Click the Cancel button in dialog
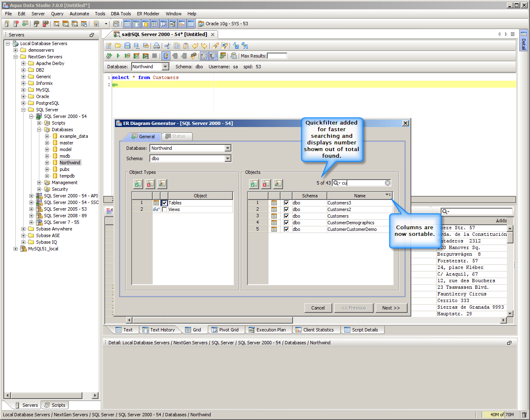The height and width of the screenshot is (420, 530). [x=318, y=308]
